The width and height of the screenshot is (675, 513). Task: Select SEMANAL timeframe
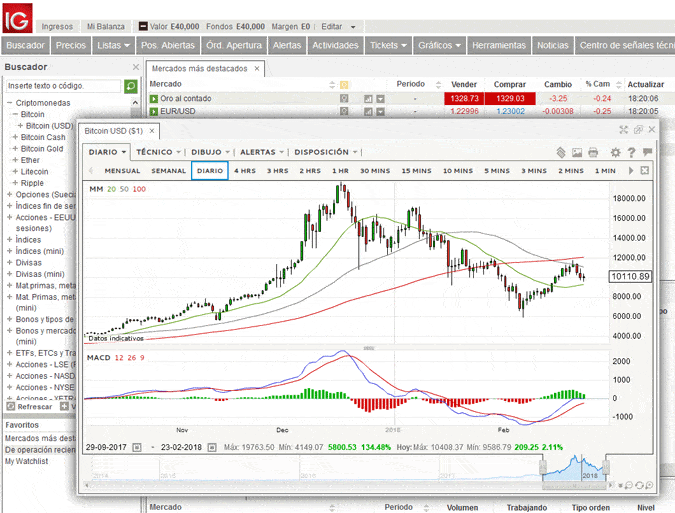tap(168, 171)
